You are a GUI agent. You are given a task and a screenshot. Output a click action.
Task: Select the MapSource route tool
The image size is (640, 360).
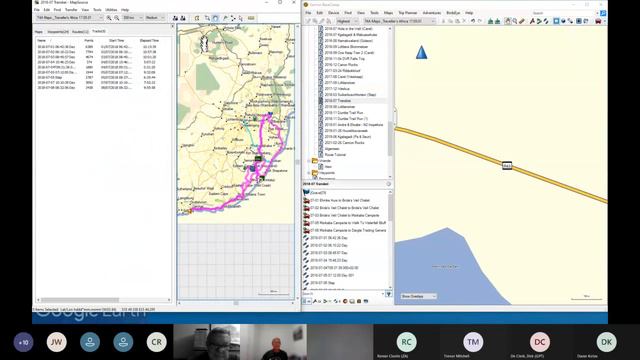point(233,18)
